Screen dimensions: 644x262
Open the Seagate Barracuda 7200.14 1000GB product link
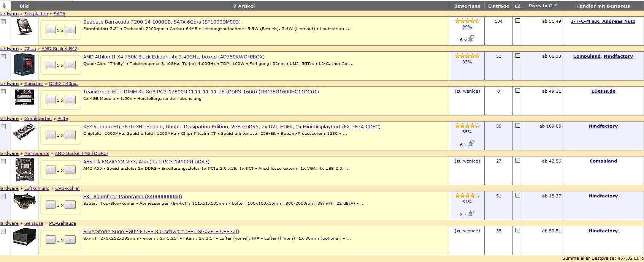coord(162,22)
